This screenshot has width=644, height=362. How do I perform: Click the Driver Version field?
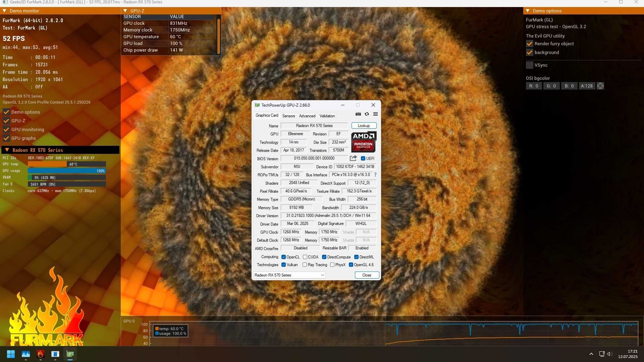coord(328,216)
